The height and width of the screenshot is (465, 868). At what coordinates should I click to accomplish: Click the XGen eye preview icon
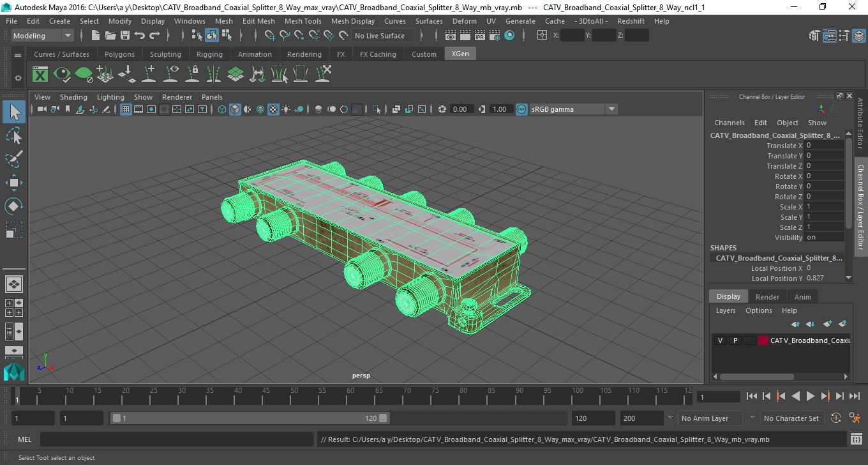(62, 75)
